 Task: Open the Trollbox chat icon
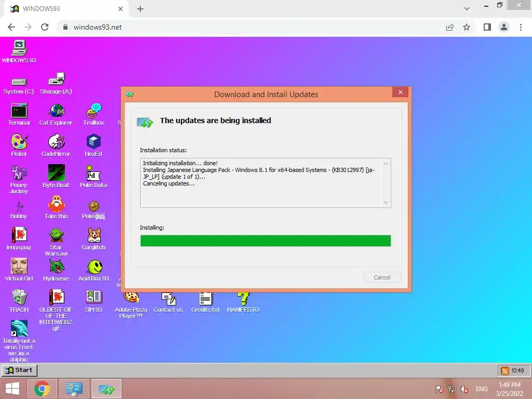(x=94, y=115)
